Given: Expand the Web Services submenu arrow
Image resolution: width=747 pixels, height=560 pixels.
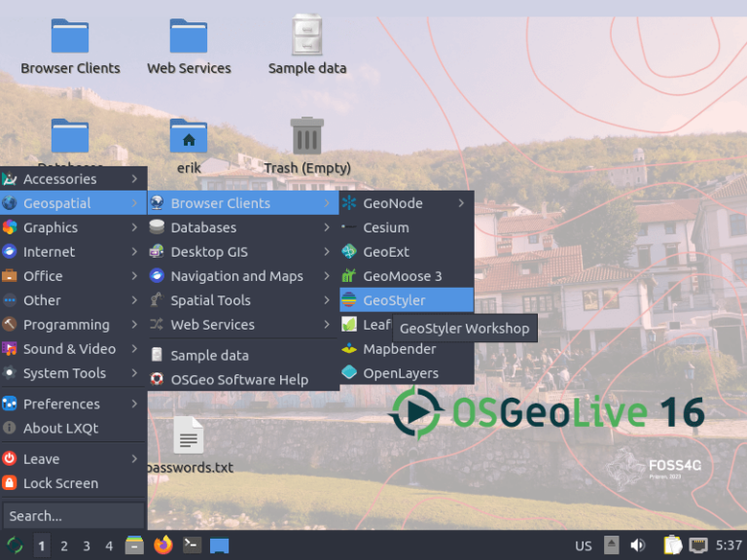Looking at the screenshot, I should click(x=327, y=325).
